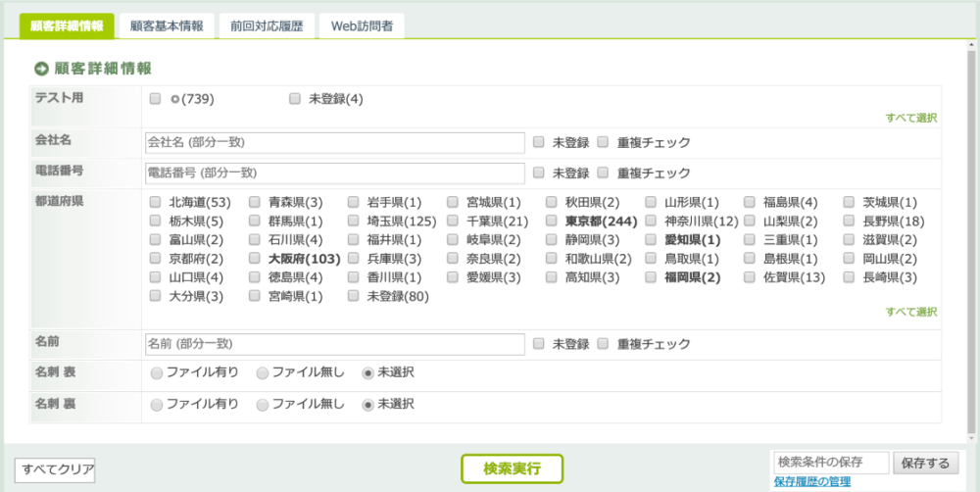
Task: Open the 前回対応履歴 tab
Action: (268, 26)
